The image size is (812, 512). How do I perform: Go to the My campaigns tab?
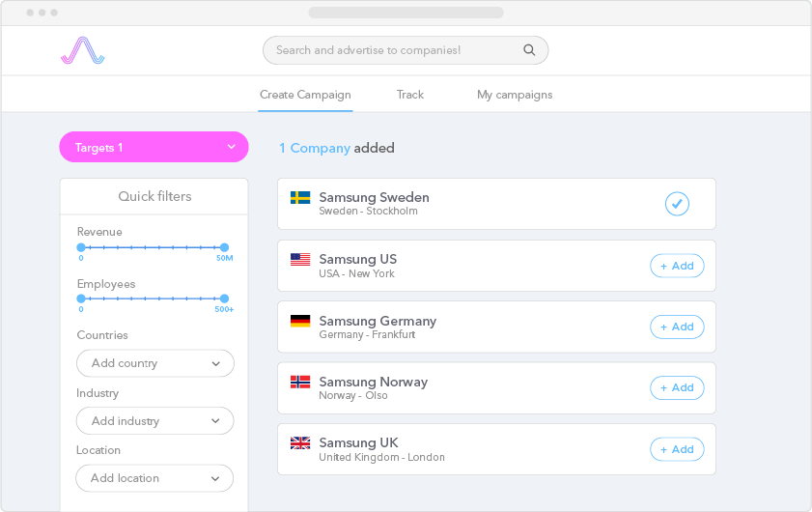(515, 95)
